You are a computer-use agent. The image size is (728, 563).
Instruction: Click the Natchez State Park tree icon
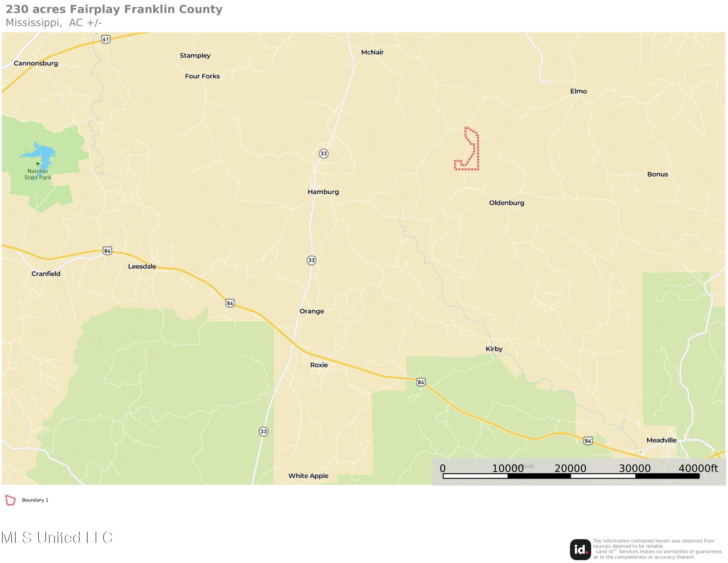38,163
